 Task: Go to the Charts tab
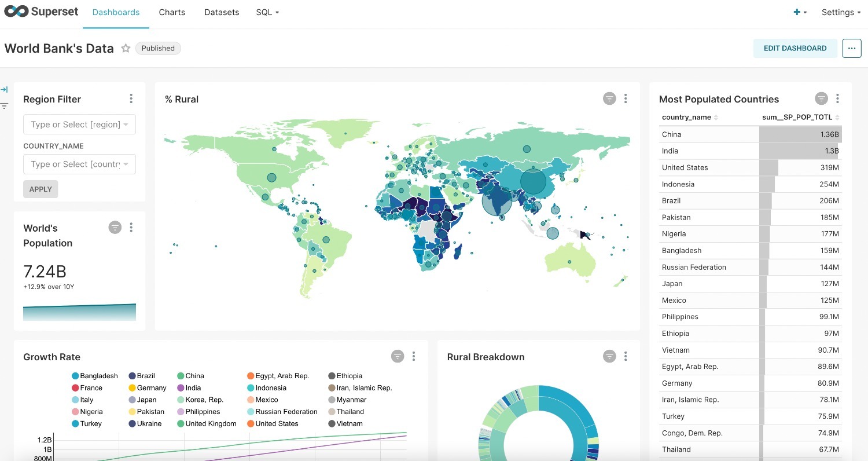pyautogui.click(x=172, y=12)
